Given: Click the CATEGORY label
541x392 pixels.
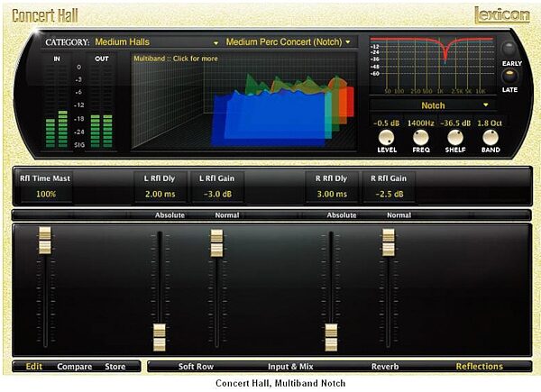Looking at the screenshot, I should point(68,42).
